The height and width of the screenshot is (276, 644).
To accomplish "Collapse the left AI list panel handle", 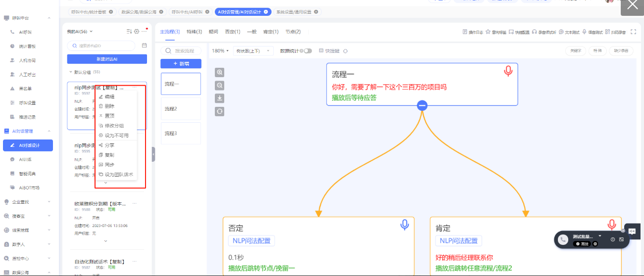I will tap(153, 154).
